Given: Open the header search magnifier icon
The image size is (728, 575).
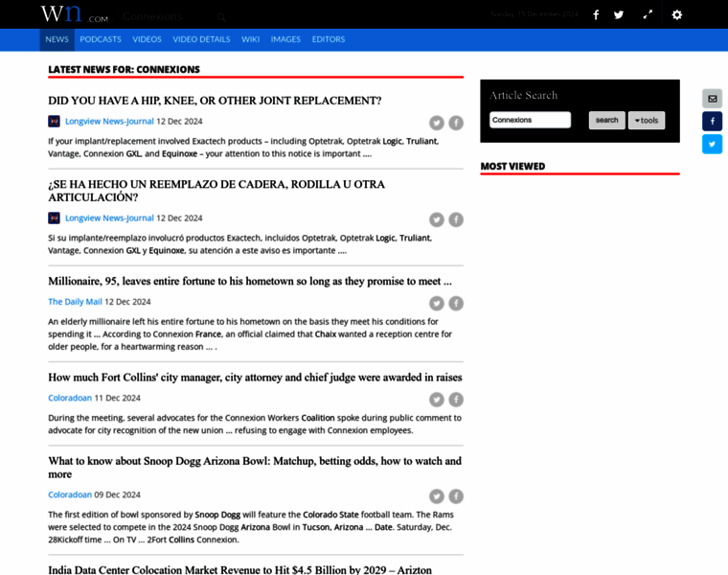Looking at the screenshot, I should (221, 16).
